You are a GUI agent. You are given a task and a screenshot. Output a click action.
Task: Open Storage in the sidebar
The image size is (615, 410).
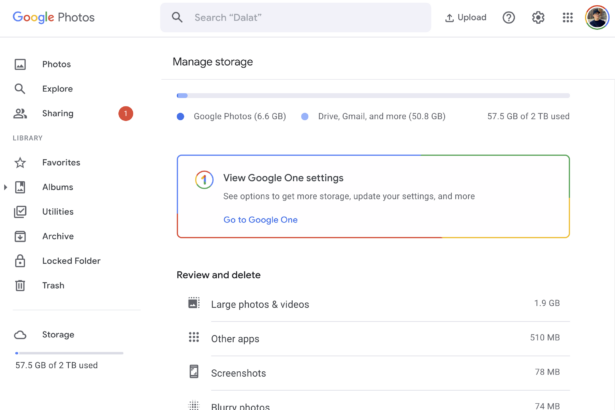coord(58,335)
